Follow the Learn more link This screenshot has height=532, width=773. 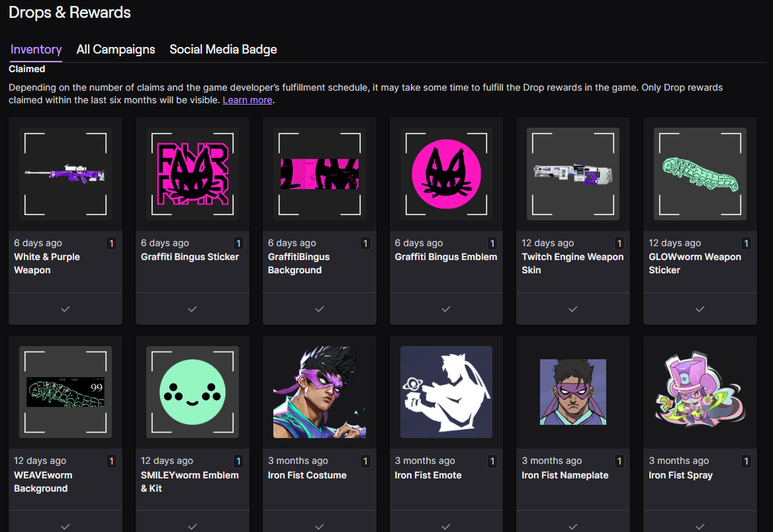click(247, 100)
